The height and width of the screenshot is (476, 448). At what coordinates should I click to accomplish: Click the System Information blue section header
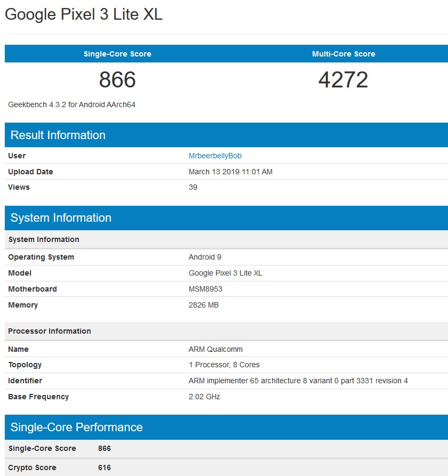(61, 217)
